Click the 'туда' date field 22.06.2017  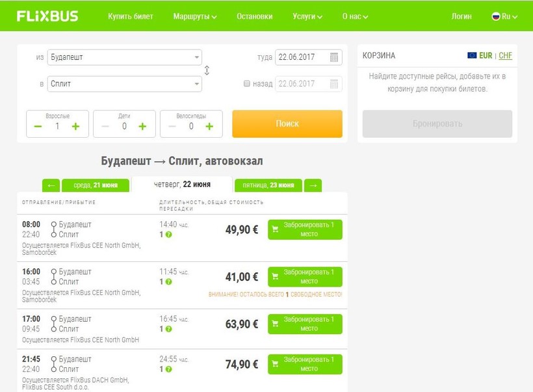click(308, 57)
